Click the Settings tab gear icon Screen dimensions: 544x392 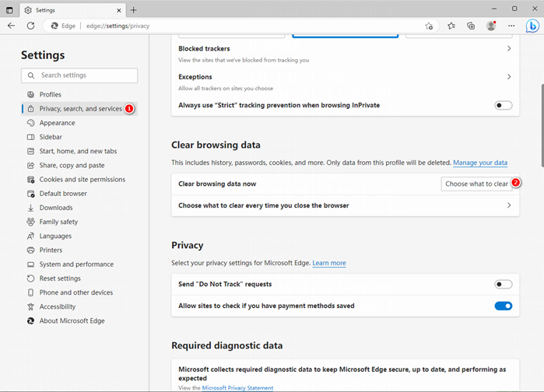coord(28,10)
